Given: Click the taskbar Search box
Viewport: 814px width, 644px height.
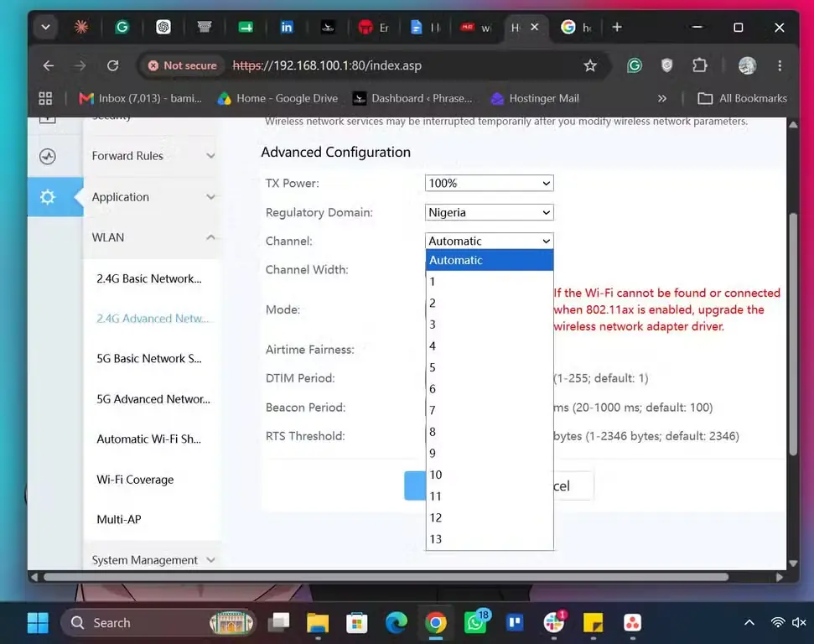Looking at the screenshot, I should (x=158, y=623).
